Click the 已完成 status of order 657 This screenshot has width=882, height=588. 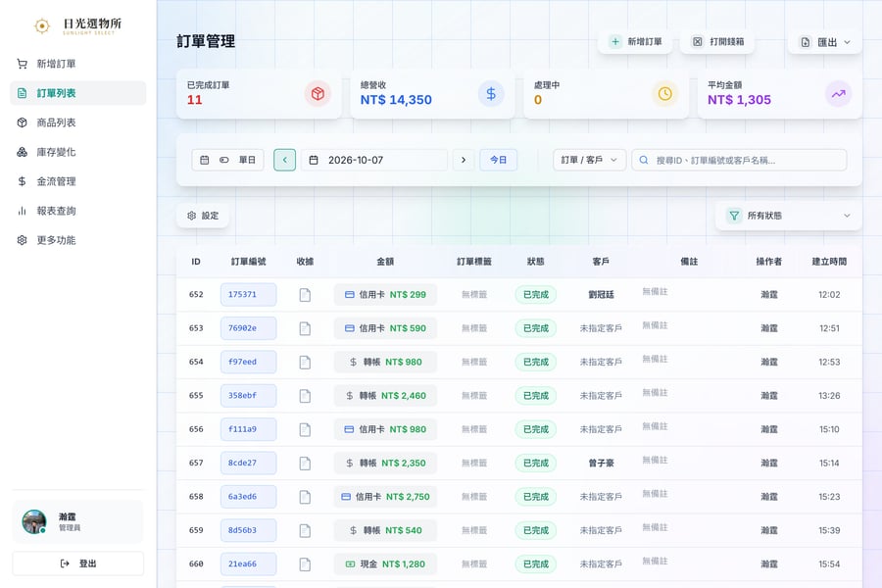click(535, 464)
